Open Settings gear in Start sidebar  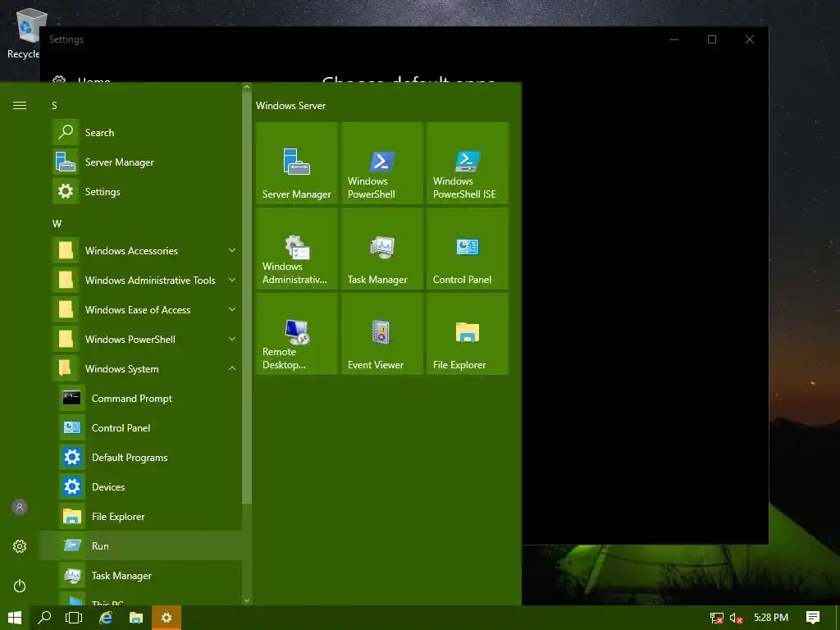pos(20,546)
